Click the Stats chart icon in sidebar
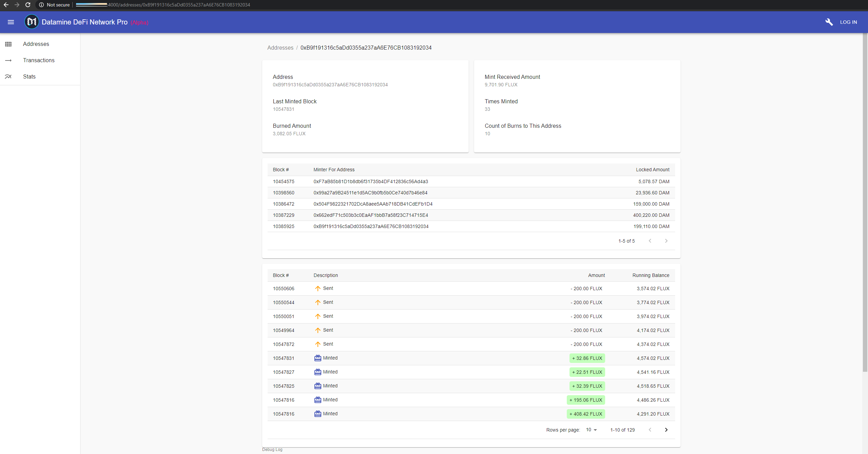Viewport: 868px width, 454px height. pos(8,77)
